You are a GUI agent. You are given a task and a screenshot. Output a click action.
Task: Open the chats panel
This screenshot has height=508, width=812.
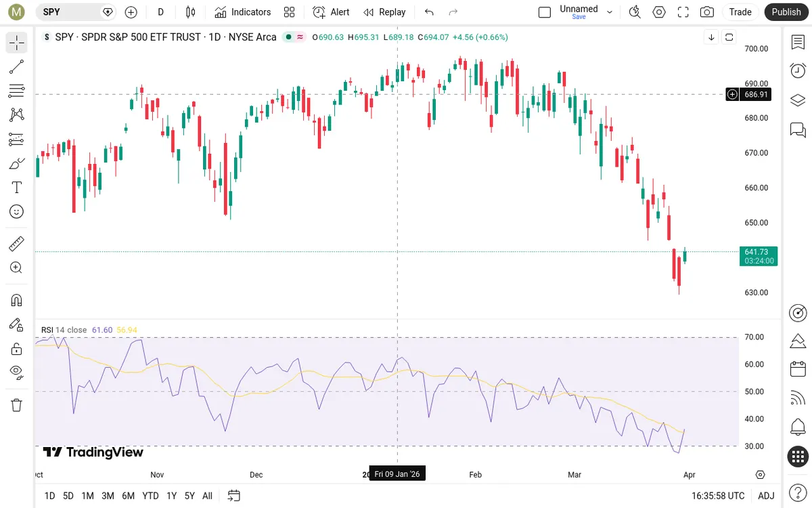[x=798, y=129]
